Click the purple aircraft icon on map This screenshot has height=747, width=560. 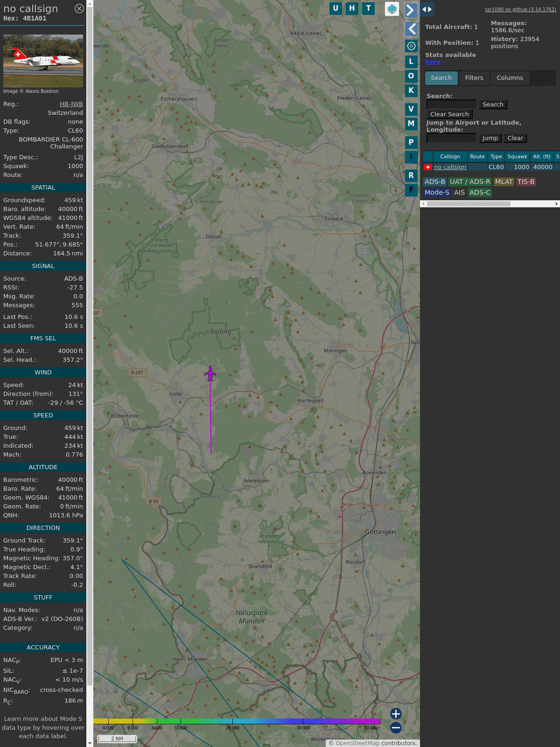click(210, 373)
